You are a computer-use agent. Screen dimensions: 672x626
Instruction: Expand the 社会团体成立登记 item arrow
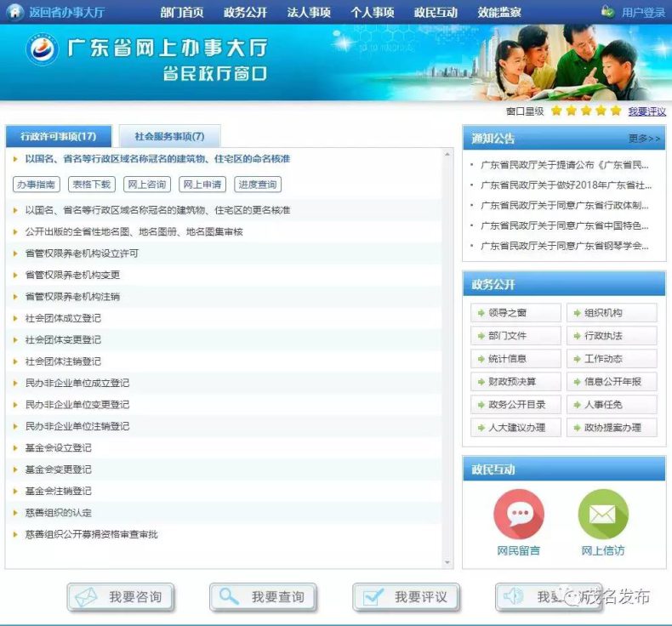pos(15,318)
